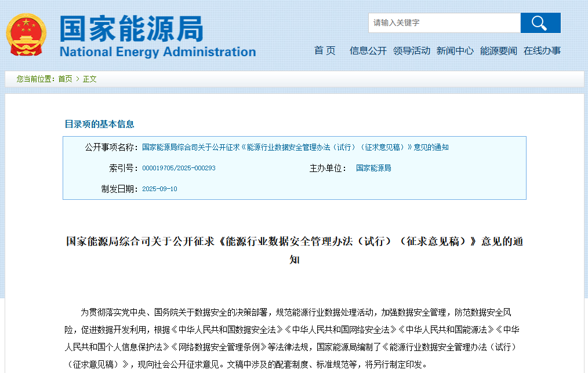
Task: Click the breadcrumb arrow separator before 正文
Action: (x=78, y=79)
